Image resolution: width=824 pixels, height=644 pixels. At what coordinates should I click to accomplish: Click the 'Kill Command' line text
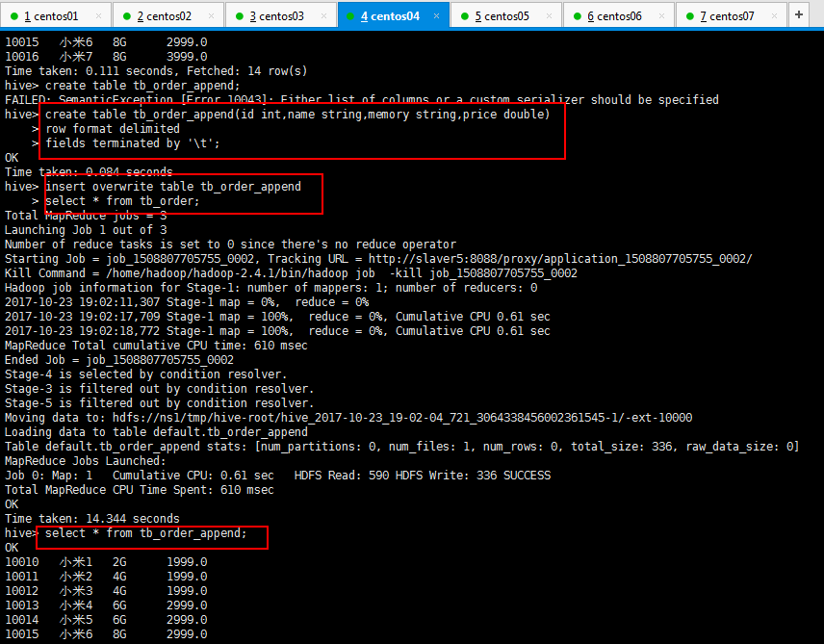[291, 273]
